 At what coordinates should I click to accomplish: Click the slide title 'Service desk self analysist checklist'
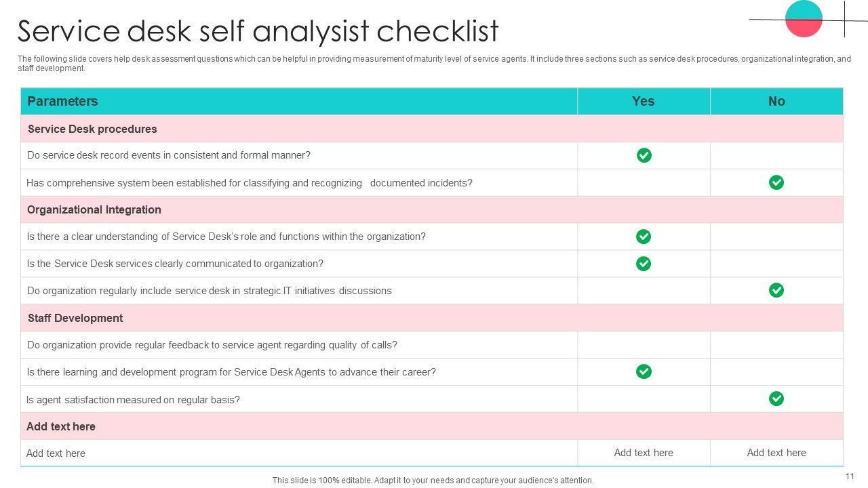point(258,31)
